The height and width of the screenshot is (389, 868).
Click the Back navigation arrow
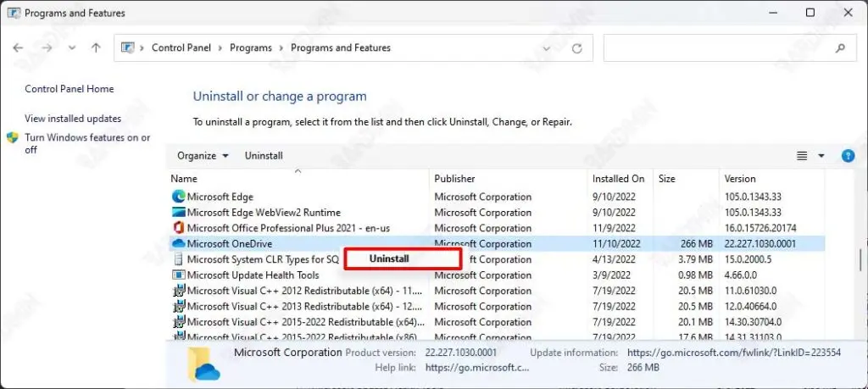pyautogui.click(x=18, y=48)
